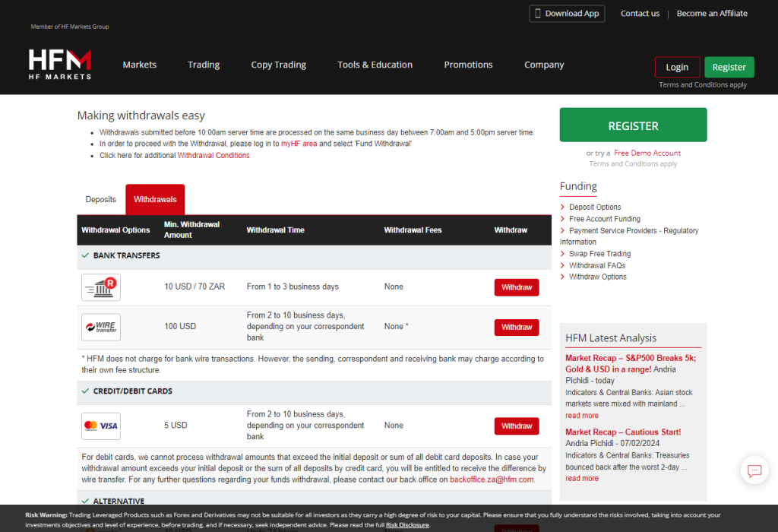Open the Tools & Education menu

(x=375, y=65)
